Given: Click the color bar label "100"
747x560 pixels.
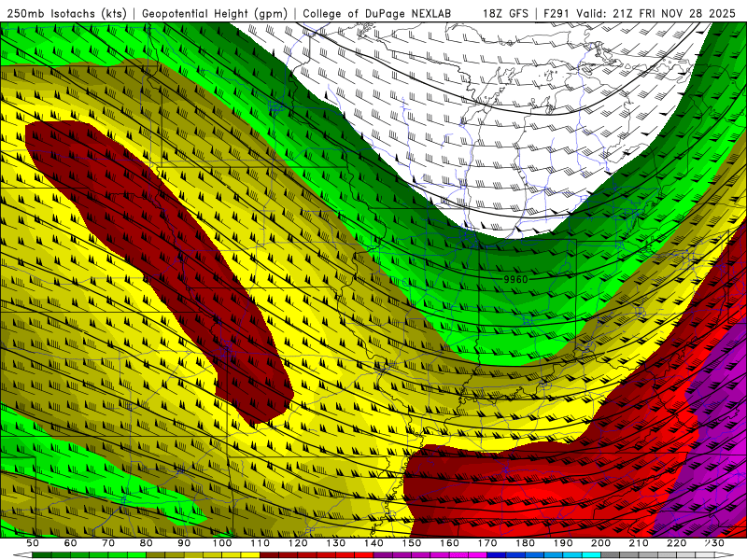Looking at the screenshot, I should coord(222,543).
